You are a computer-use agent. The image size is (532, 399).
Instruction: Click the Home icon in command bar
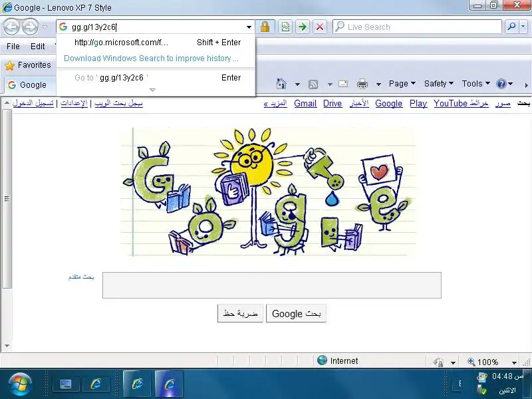click(281, 84)
